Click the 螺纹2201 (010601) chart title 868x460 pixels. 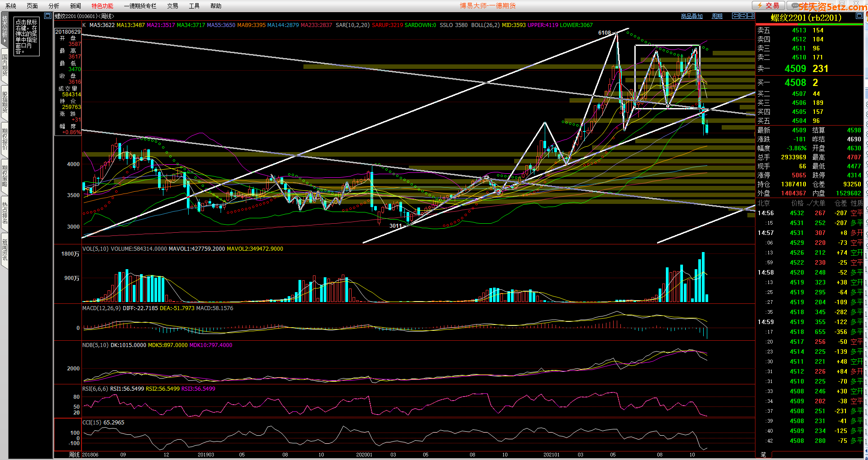point(84,16)
